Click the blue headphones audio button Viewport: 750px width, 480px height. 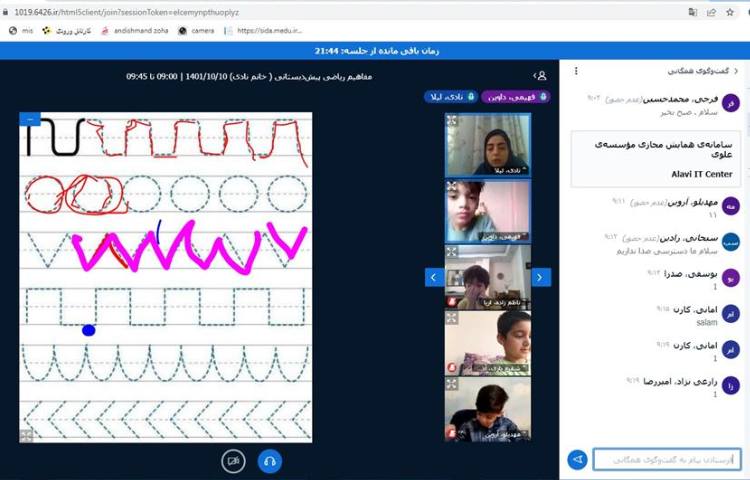pos(269,461)
